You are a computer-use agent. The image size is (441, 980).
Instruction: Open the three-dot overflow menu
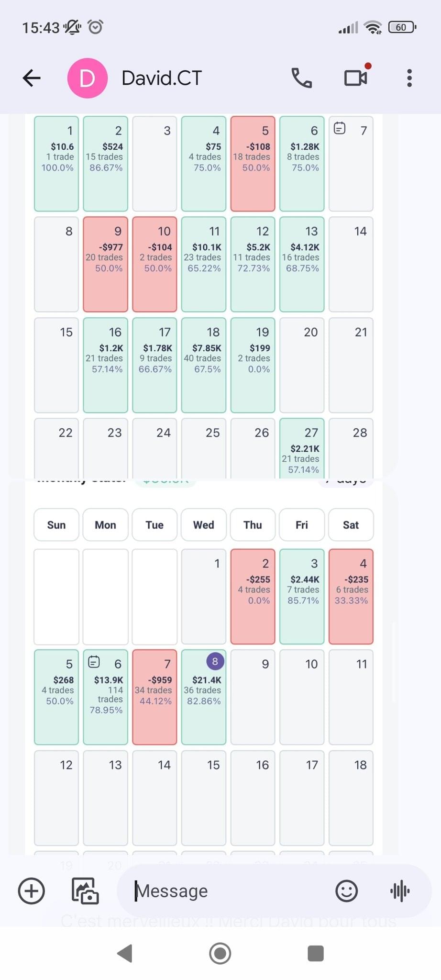(x=409, y=78)
